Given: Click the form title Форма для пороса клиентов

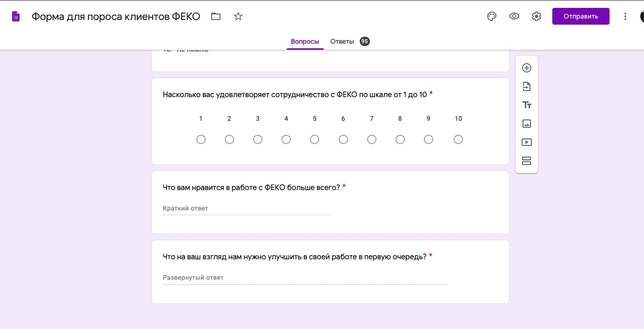Looking at the screenshot, I should [116, 16].
